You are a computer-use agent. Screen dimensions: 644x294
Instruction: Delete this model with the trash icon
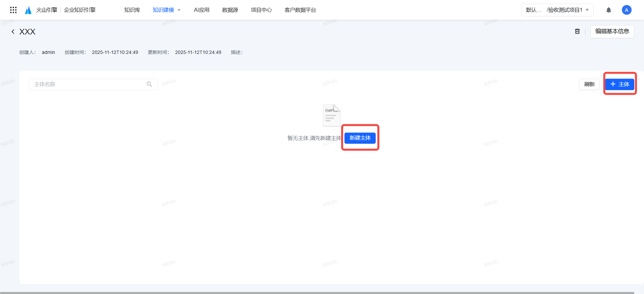coord(577,31)
